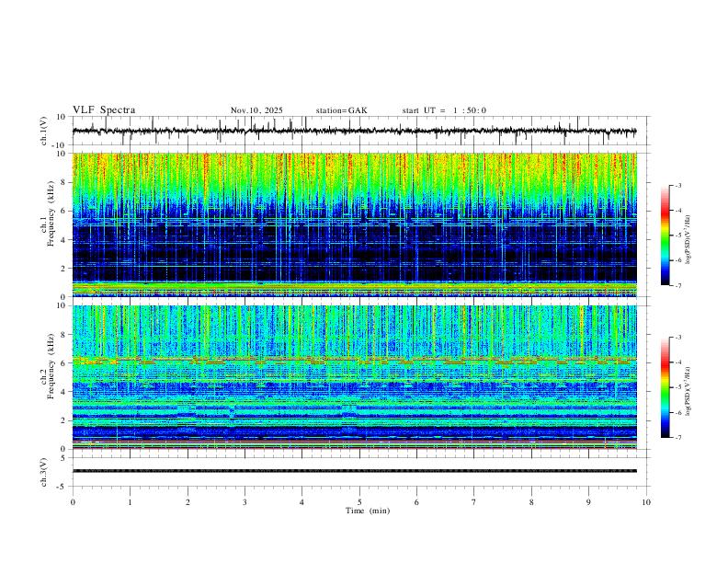
Task: Click the log(PSD) unit label beside ch.1 color bar
Action: pos(688,239)
